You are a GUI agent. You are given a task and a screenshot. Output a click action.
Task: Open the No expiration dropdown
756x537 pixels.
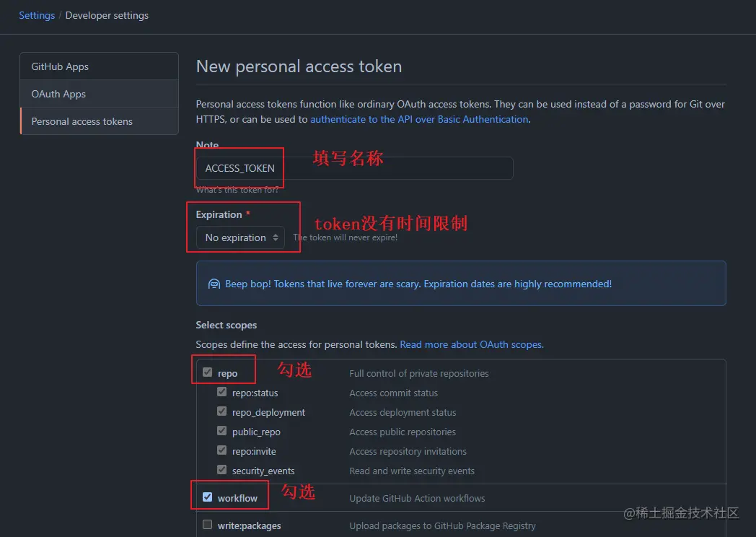click(240, 237)
